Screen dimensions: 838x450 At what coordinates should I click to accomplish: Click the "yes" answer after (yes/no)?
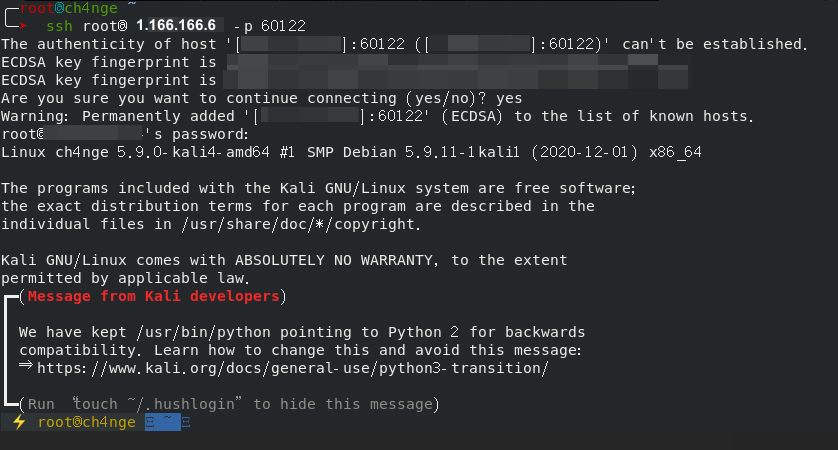509,98
